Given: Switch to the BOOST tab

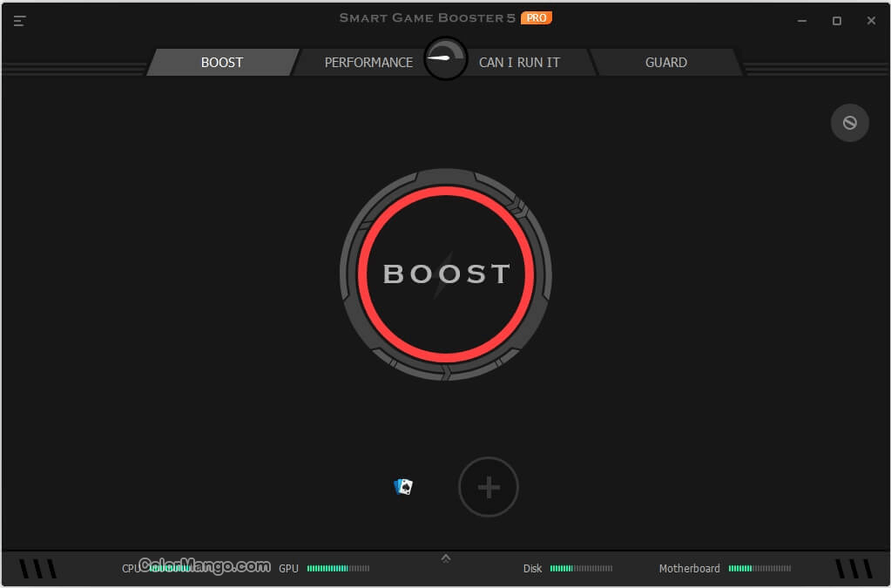Looking at the screenshot, I should point(222,62).
